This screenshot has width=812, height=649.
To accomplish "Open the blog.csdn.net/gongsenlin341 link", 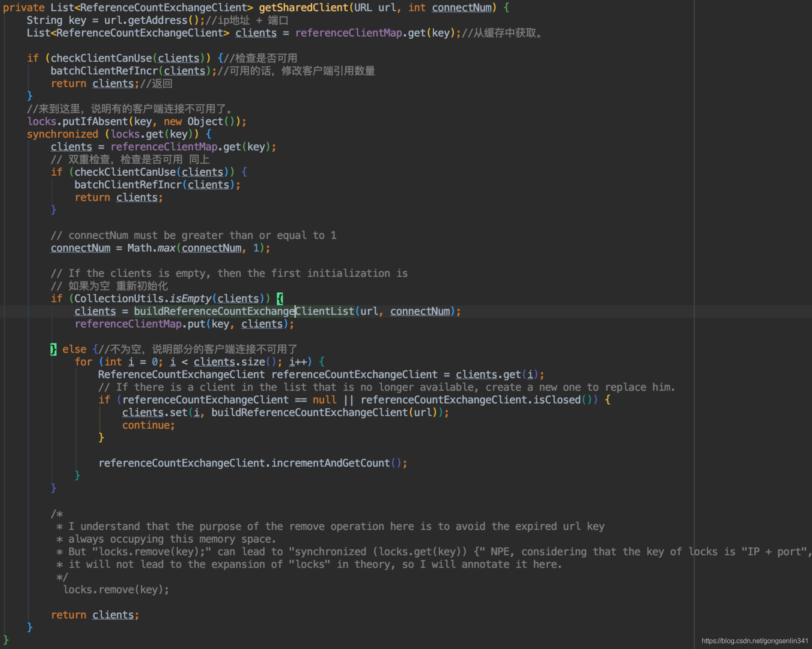I will (x=755, y=641).
